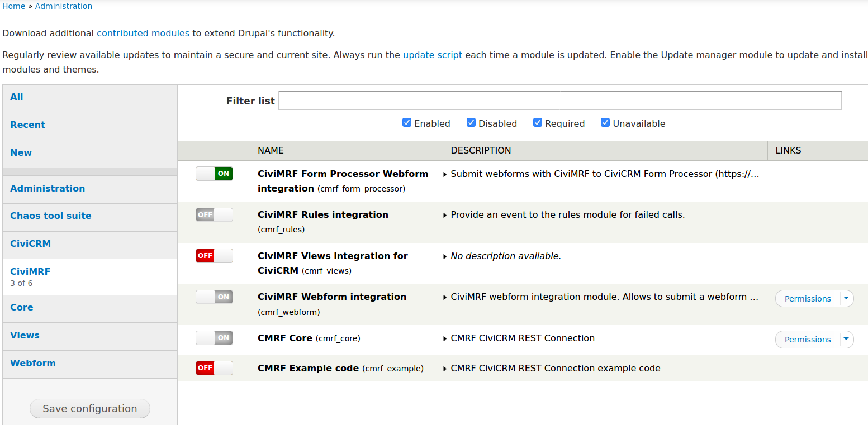Viewport: 868px width, 425px height.
Task: Expand CiviMRF Form Processor description triangle
Action: [x=445, y=174]
